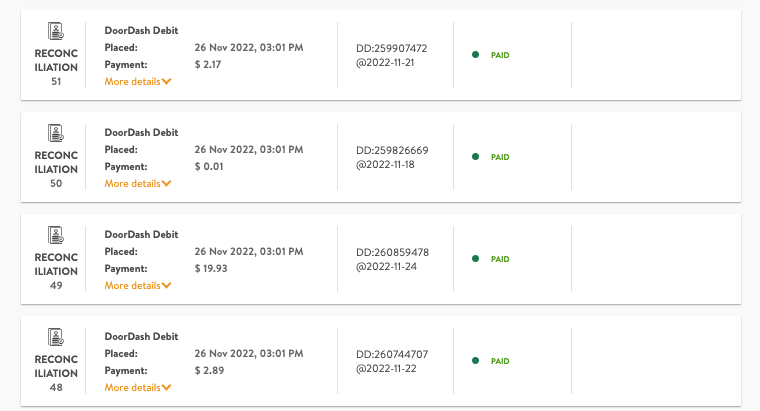
Task: Click the PAID label for reconciliation 50
Action: click(x=500, y=157)
